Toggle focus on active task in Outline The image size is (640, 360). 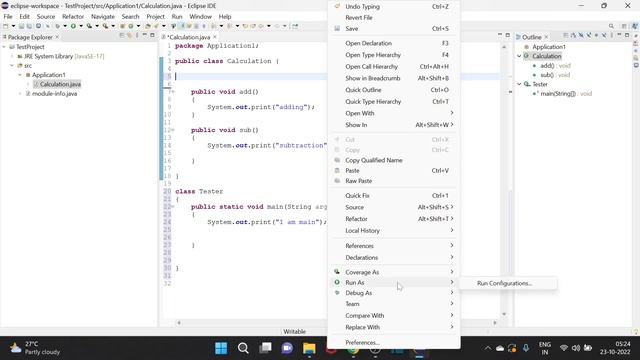(x=566, y=36)
